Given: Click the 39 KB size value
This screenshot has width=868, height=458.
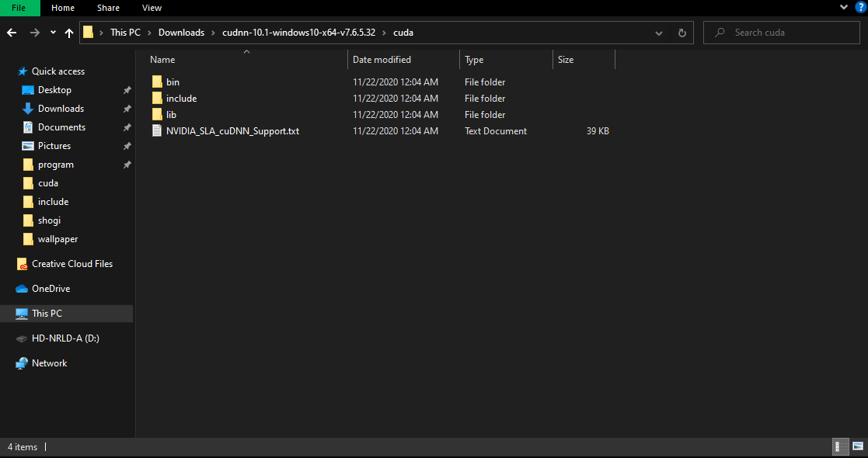Looking at the screenshot, I should [598, 131].
